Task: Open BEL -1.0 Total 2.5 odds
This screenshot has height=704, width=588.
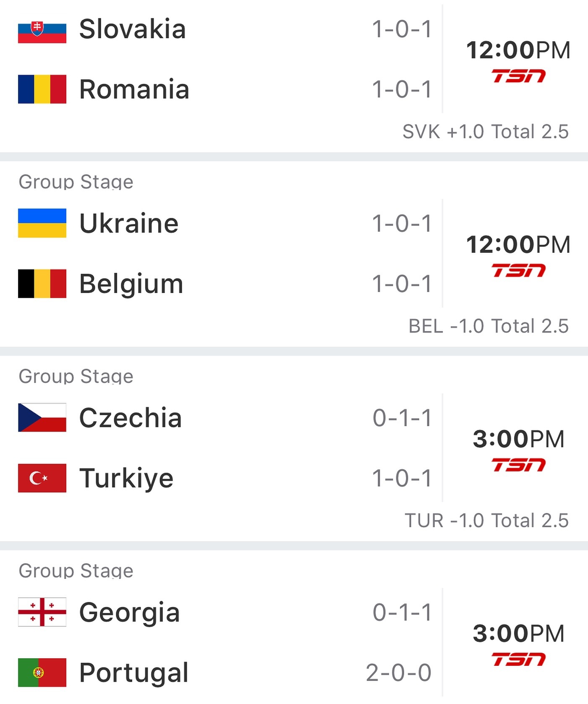Action: [489, 326]
